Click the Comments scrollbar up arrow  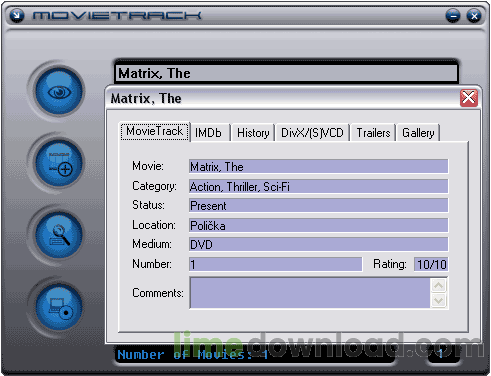pyautogui.click(x=439, y=285)
